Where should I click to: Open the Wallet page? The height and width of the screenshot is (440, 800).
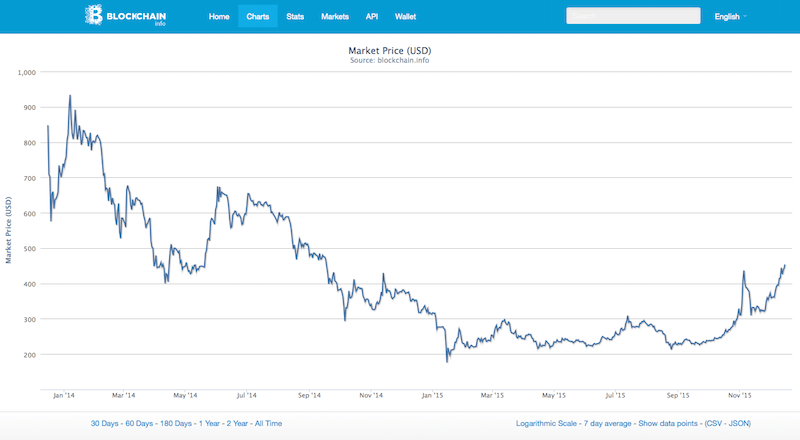(x=405, y=16)
